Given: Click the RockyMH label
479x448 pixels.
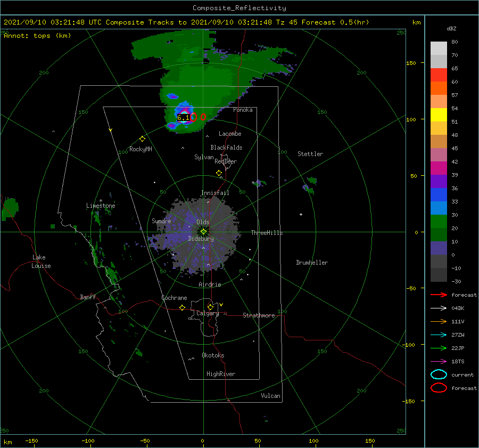Looking at the screenshot, I should (x=141, y=149).
